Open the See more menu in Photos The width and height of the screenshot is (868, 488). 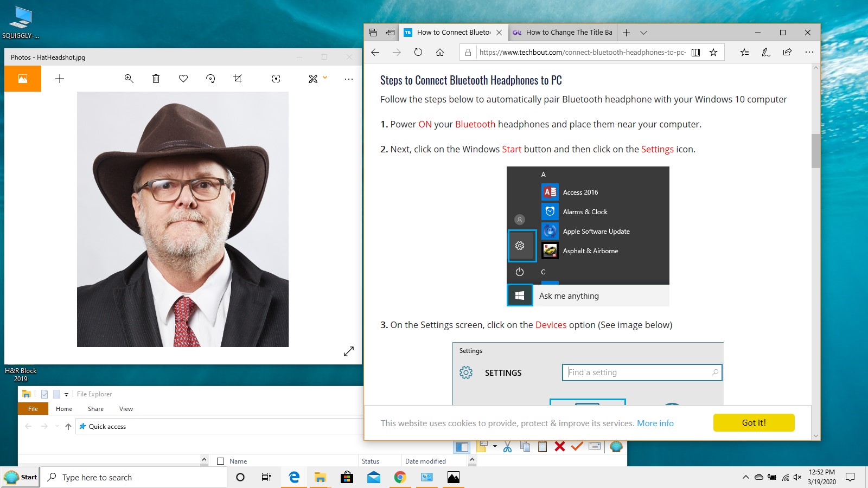pos(349,79)
